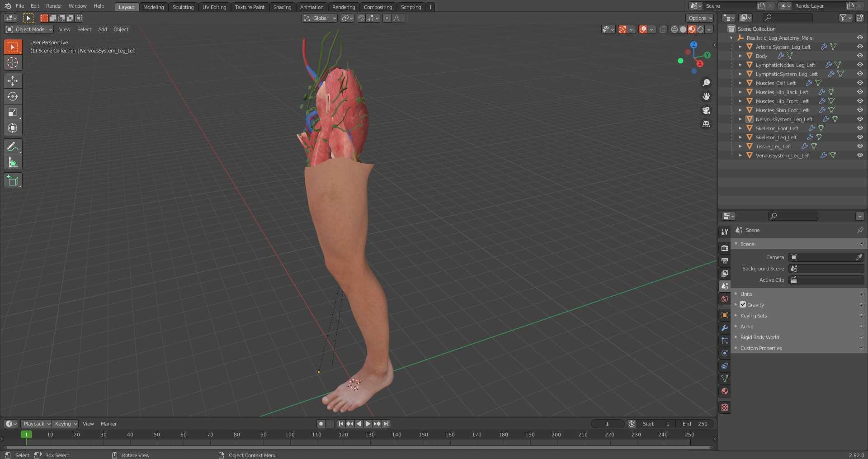Toggle camera view icon
This screenshot has width=868, height=459.
coord(706,110)
